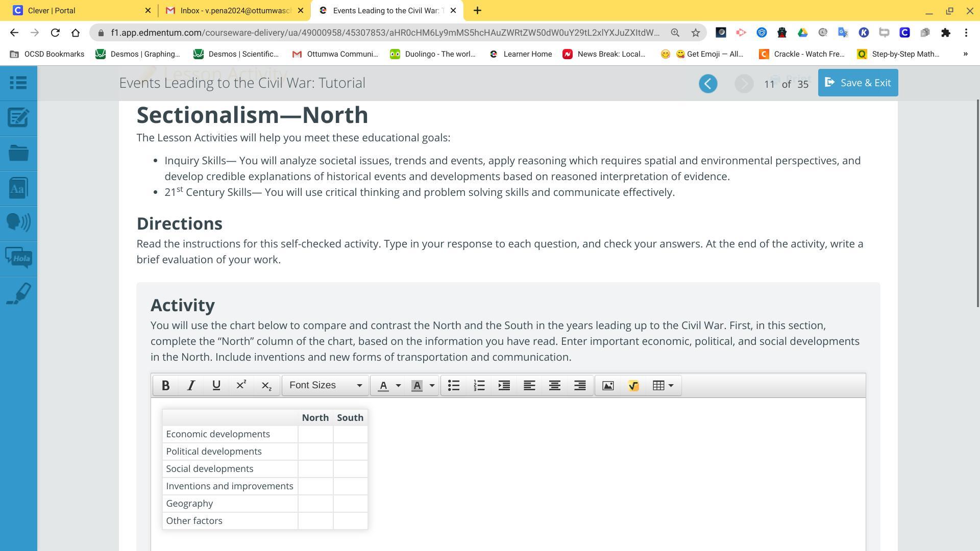This screenshot has width=980, height=551.
Task: Open the math equation editor
Action: [633, 386]
